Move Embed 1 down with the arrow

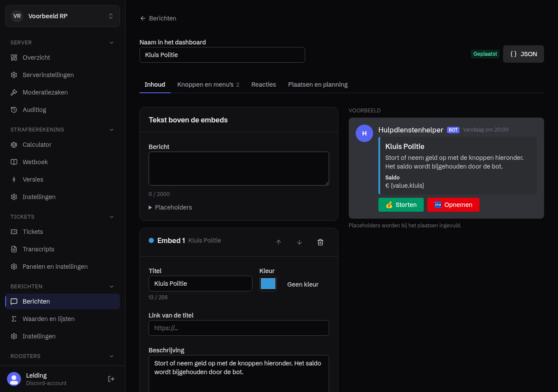tap(299, 242)
